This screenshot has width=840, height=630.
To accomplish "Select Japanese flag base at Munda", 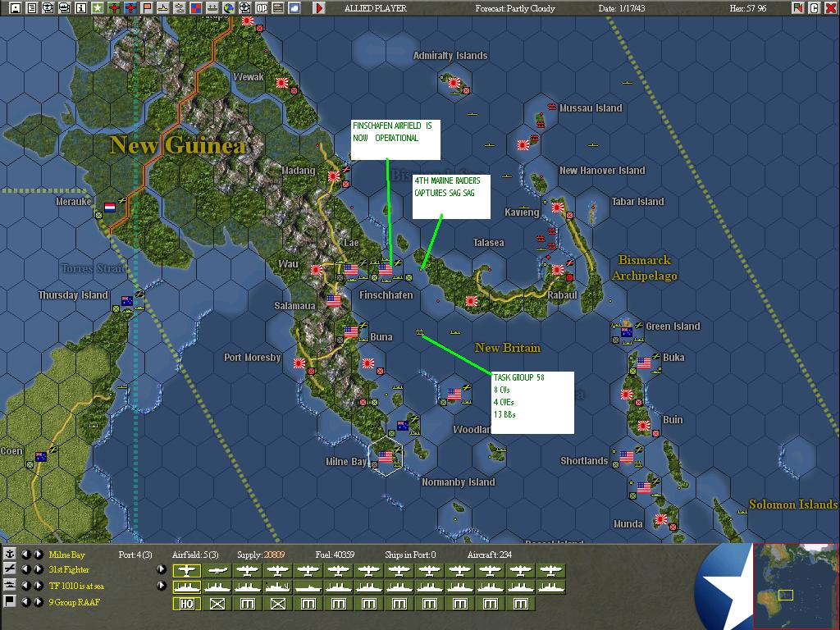I will coord(660,518).
